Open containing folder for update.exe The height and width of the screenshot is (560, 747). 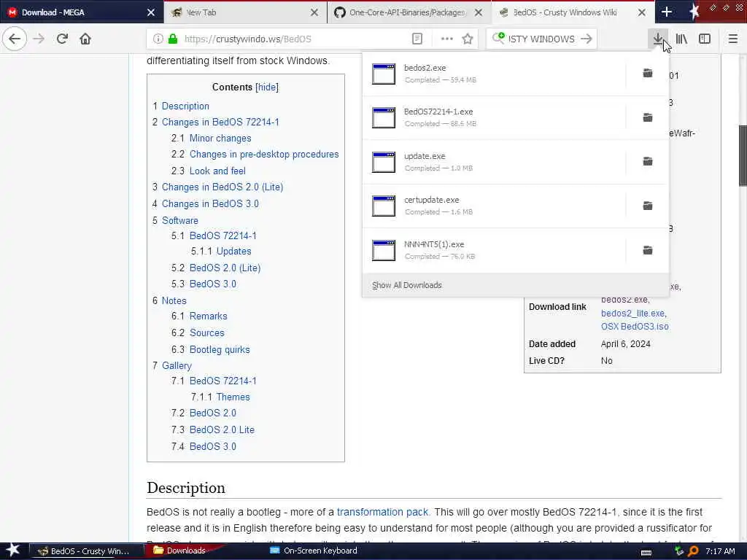(x=648, y=161)
